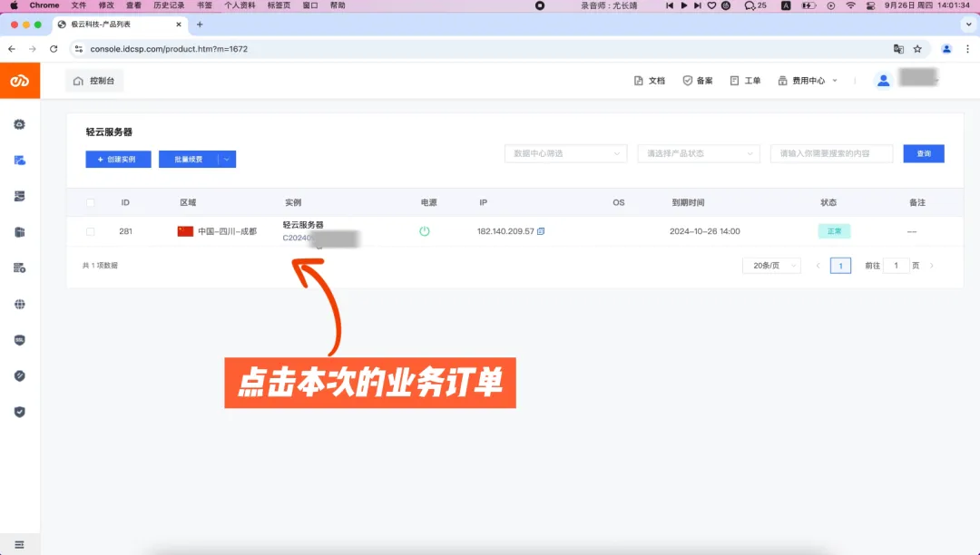Viewport: 980px width, 555px height.
Task: Click the China flag icon in row
Action: pos(186,231)
